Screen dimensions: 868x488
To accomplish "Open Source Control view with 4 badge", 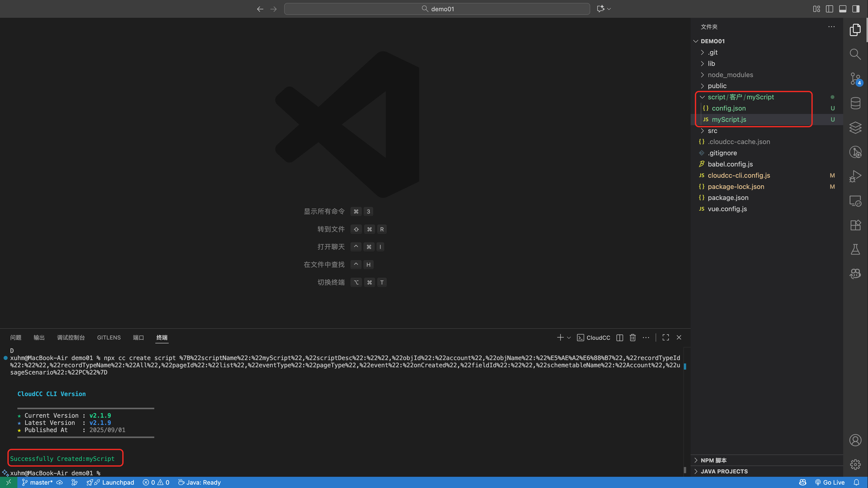I will tap(855, 79).
